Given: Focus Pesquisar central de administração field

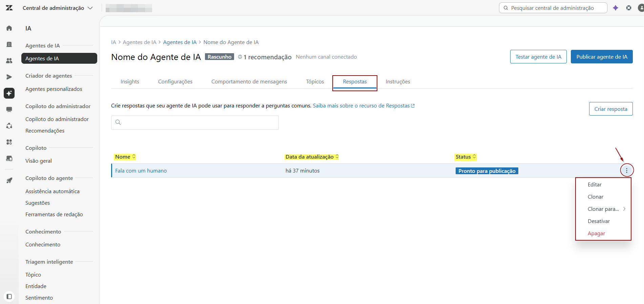Looking at the screenshot, I should pyautogui.click(x=553, y=8).
